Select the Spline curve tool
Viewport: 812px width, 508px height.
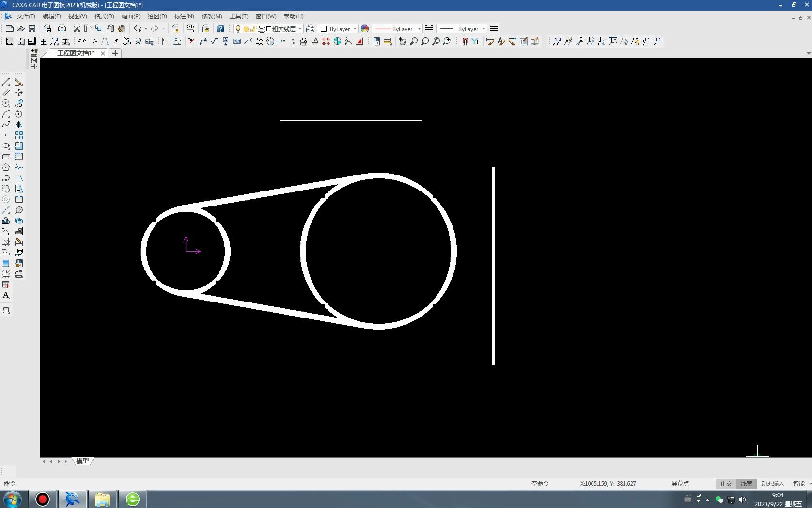(x=6, y=125)
